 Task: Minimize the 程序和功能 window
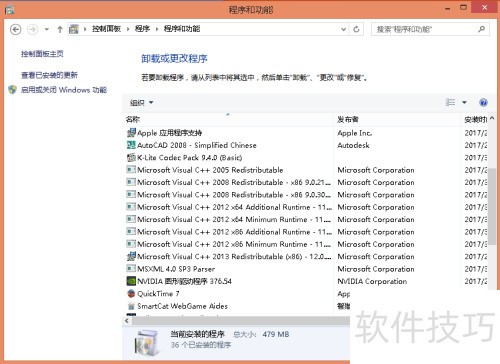tap(448, 8)
